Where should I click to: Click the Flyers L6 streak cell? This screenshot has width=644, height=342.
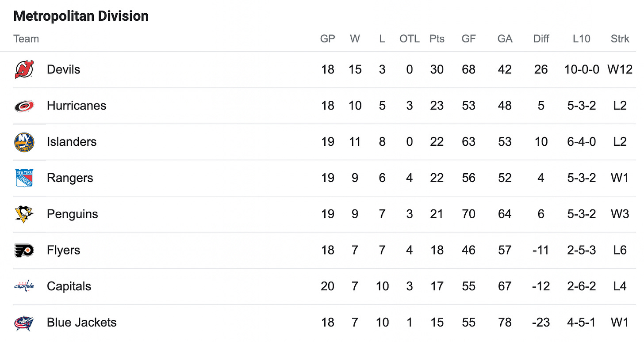tap(620, 251)
